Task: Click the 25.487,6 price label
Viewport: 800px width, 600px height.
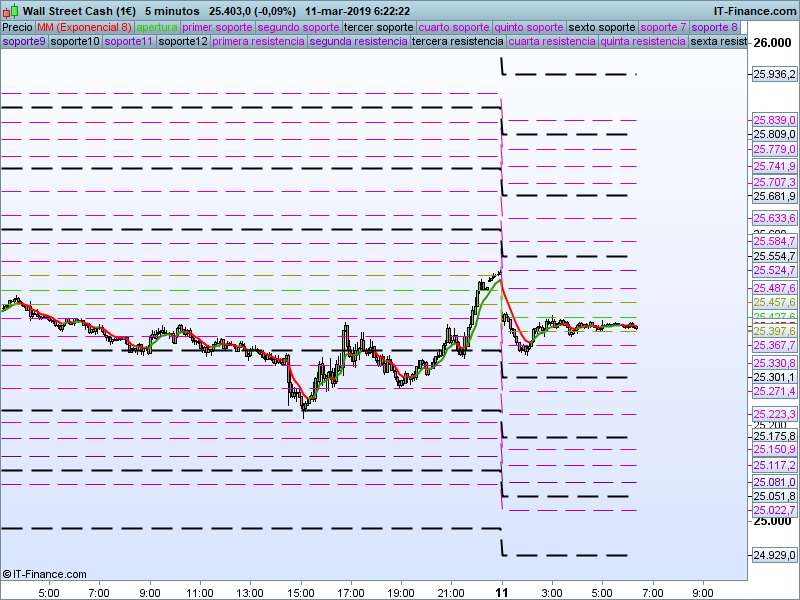Action: (x=774, y=288)
